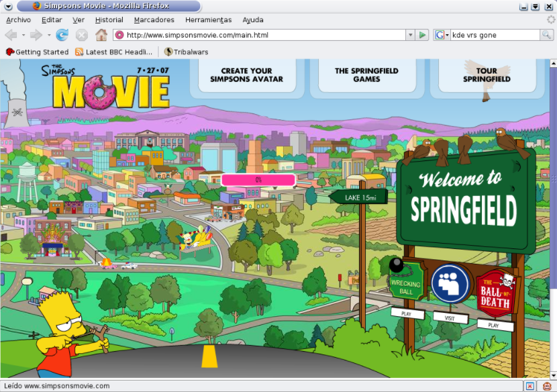Click Visit under the MySpace icon
The image size is (557, 392).
pyautogui.click(x=450, y=317)
